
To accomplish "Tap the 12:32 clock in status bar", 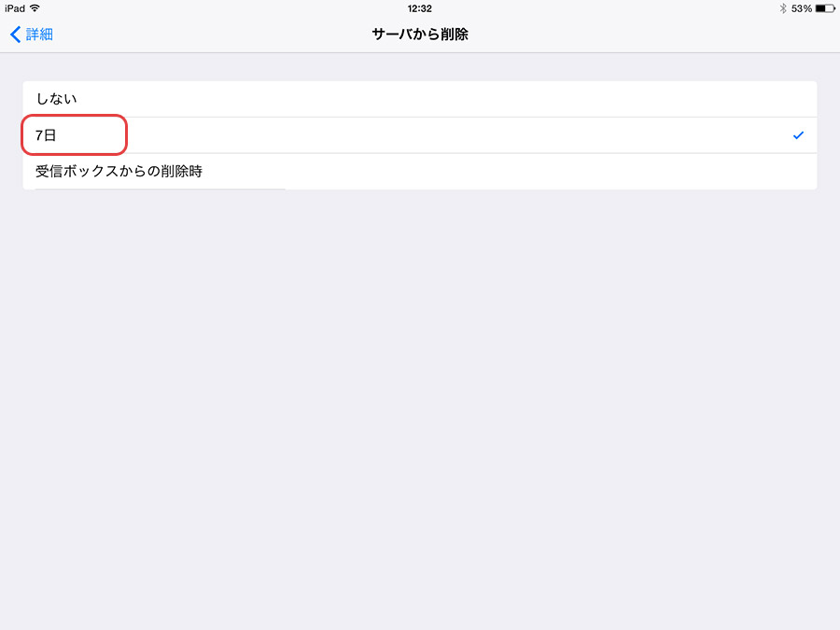I will coord(419,8).
